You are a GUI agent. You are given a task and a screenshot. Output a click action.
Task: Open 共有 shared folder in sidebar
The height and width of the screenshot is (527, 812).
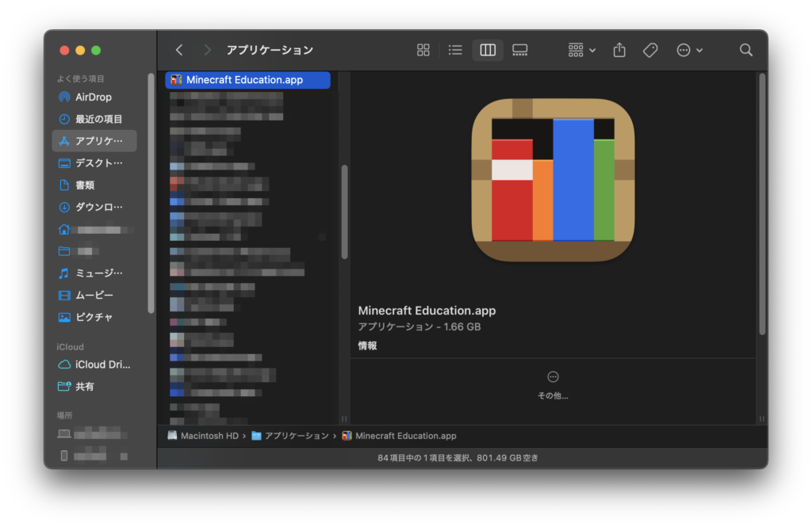coord(84,387)
